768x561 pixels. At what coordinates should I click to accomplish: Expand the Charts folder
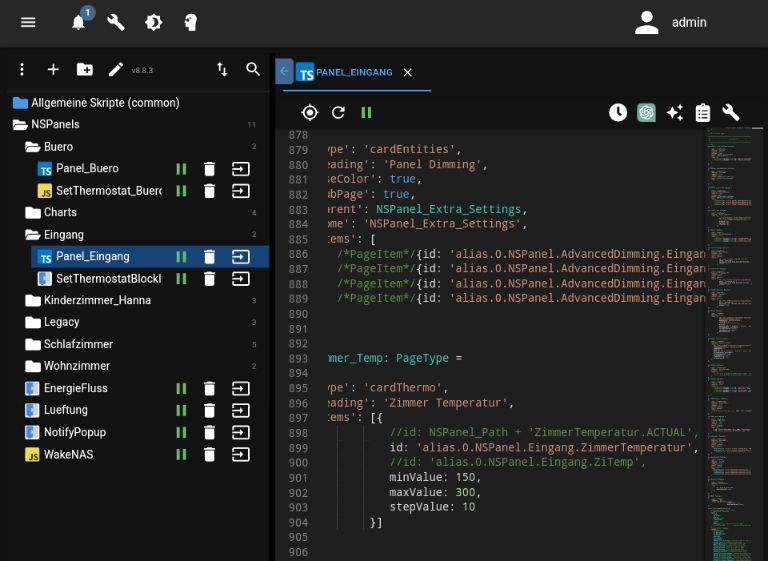pos(60,212)
